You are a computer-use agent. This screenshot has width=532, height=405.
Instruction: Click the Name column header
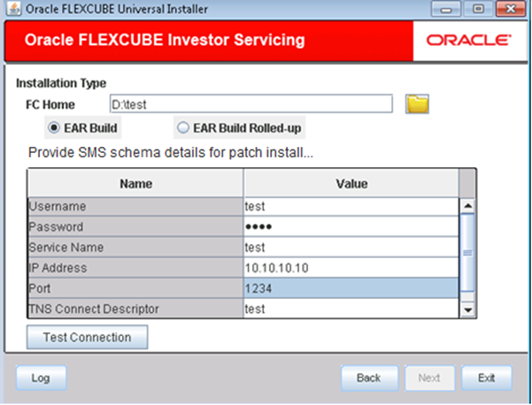[135, 183]
